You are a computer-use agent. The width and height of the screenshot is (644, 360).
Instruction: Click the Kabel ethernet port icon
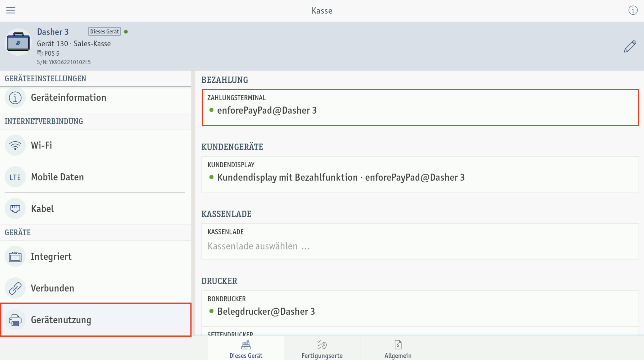[x=15, y=208]
